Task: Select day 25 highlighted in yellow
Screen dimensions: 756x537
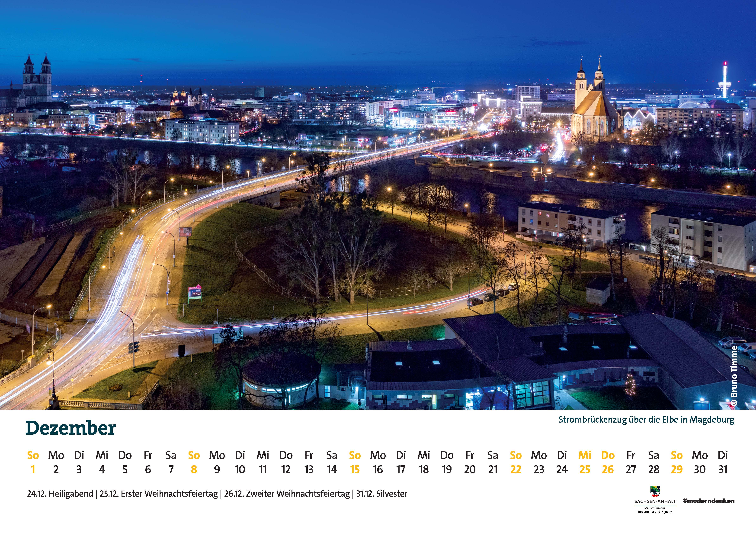Action: click(585, 469)
